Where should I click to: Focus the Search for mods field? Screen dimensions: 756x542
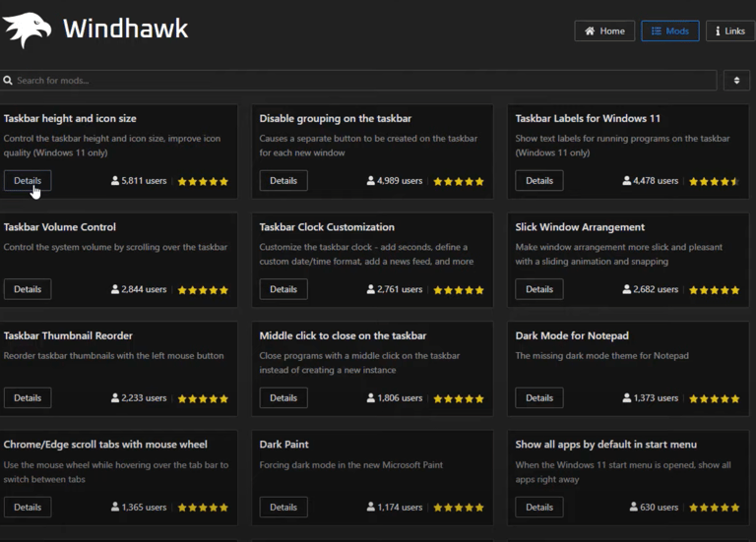click(359, 81)
